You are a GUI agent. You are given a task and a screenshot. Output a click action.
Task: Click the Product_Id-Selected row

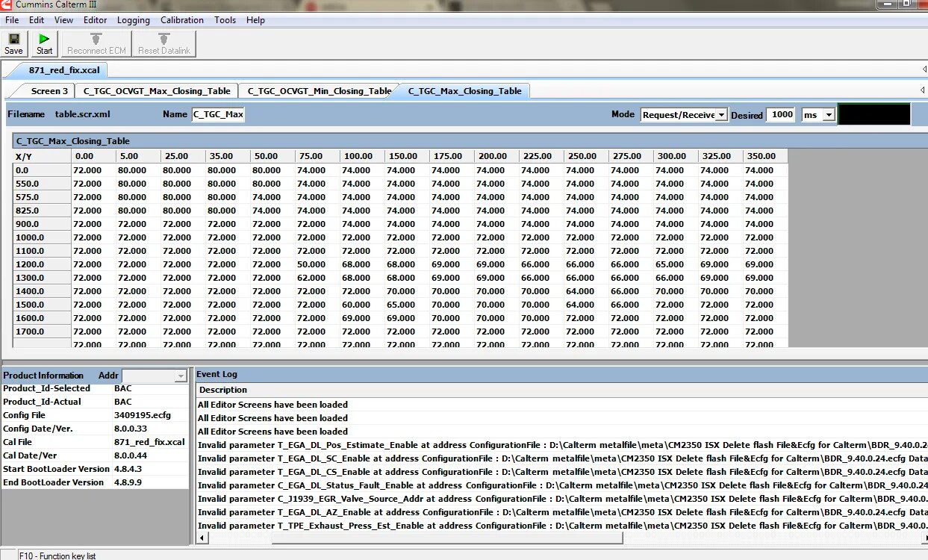(x=95, y=388)
